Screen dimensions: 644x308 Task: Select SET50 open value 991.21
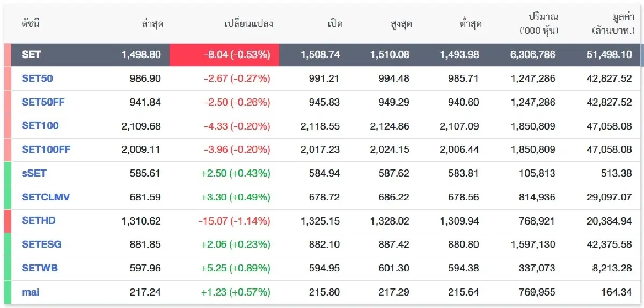(324, 78)
